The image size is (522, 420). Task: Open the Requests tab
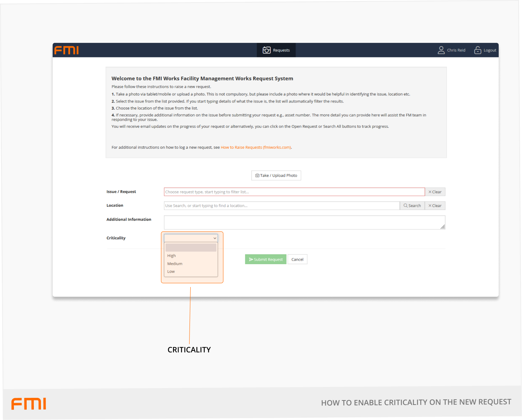[x=276, y=50]
